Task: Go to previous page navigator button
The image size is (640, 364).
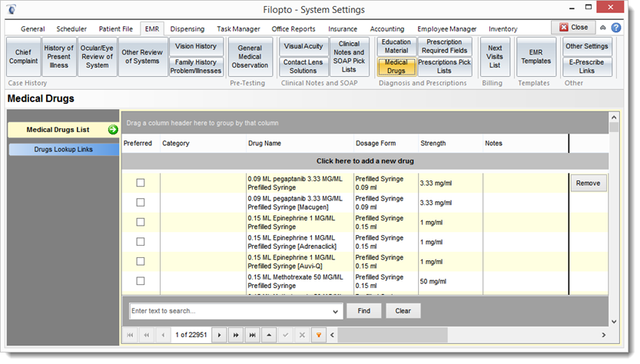Action: pos(147,335)
